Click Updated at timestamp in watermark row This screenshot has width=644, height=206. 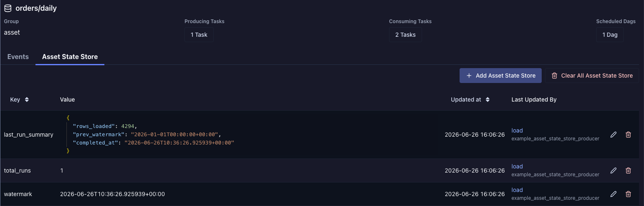(x=474, y=194)
